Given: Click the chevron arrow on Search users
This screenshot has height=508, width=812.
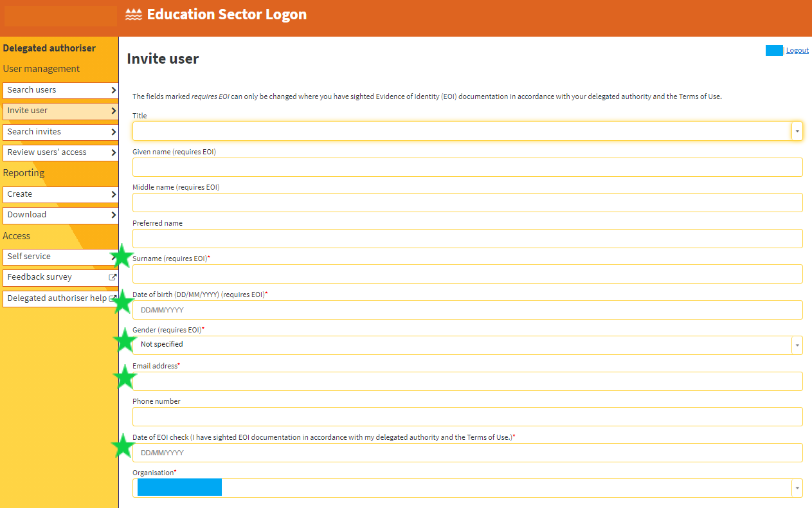Looking at the screenshot, I should tap(114, 90).
